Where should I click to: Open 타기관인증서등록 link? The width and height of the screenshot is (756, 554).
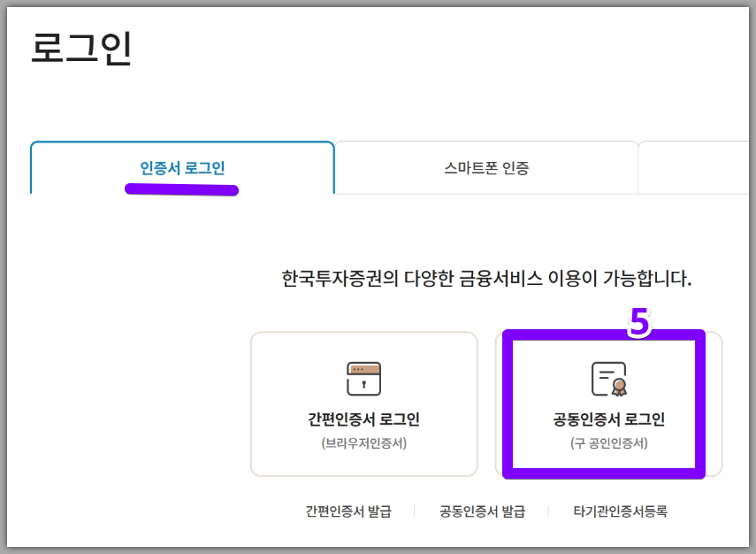(x=620, y=511)
